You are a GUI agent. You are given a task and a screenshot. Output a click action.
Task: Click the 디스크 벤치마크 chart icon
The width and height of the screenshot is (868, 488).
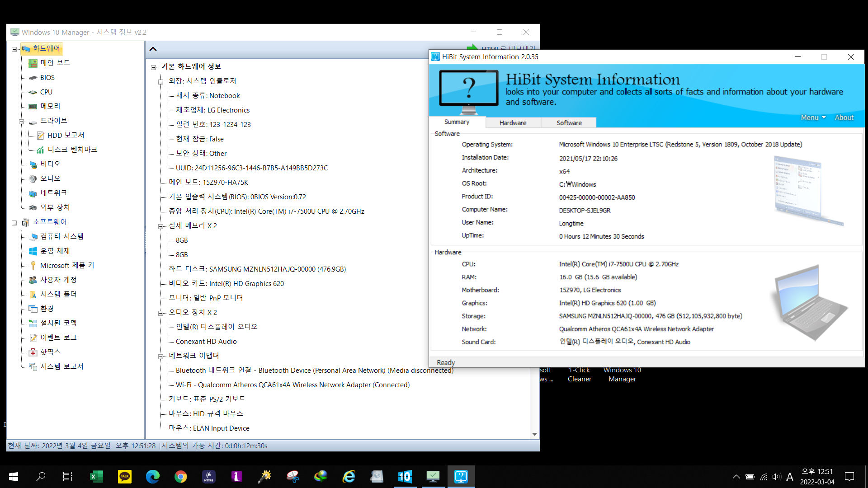click(40, 150)
